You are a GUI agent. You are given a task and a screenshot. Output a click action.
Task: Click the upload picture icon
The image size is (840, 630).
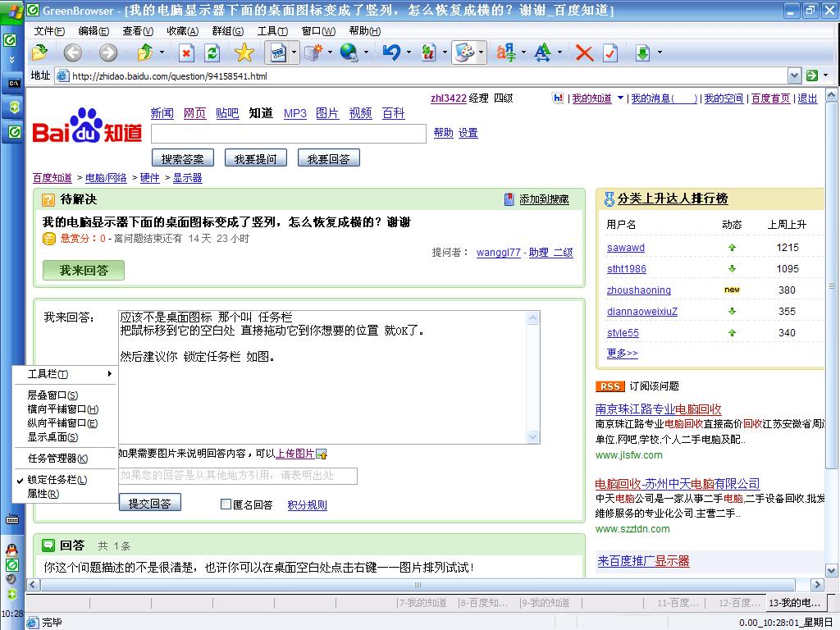coord(322,454)
